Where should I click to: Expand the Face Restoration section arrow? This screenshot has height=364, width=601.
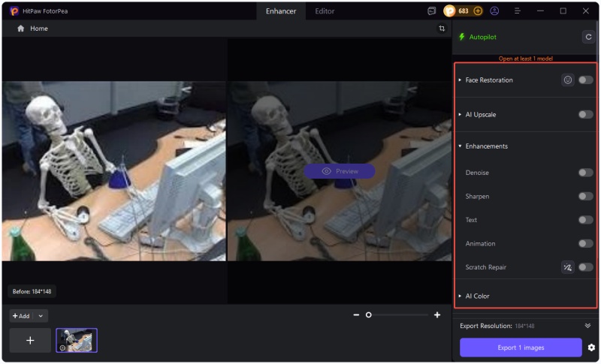pyautogui.click(x=460, y=80)
